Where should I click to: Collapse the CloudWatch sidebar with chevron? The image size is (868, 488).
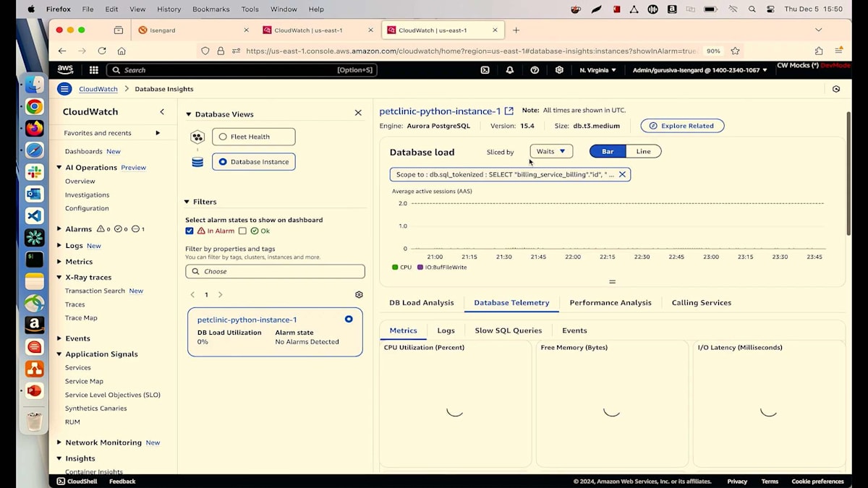(x=162, y=111)
